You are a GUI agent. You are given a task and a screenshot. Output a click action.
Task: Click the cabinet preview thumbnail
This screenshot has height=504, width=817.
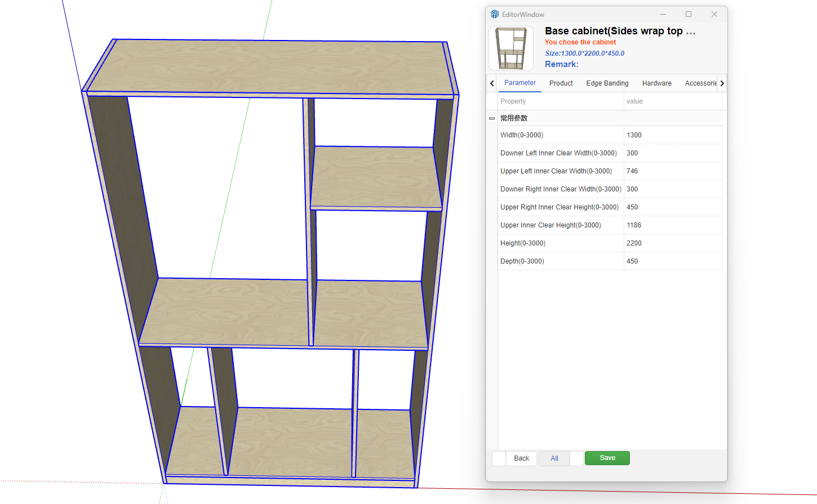pyautogui.click(x=510, y=48)
